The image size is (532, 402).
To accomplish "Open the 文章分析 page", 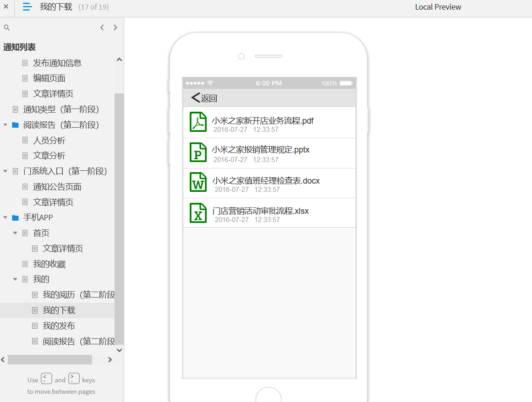I will 49,156.
